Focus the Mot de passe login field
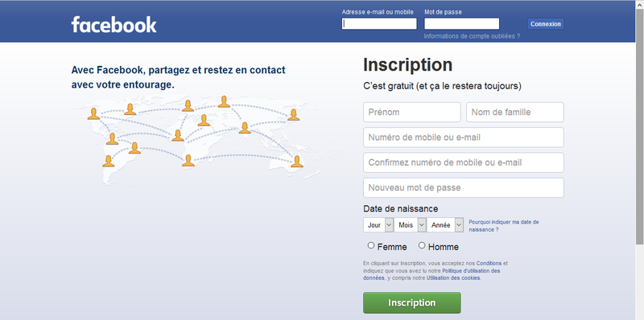 [x=461, y=24]
